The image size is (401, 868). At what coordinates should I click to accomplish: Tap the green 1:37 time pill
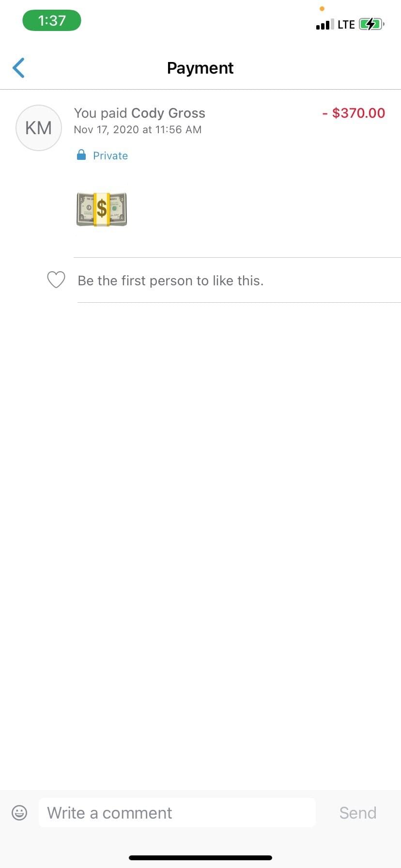(52, 20)
